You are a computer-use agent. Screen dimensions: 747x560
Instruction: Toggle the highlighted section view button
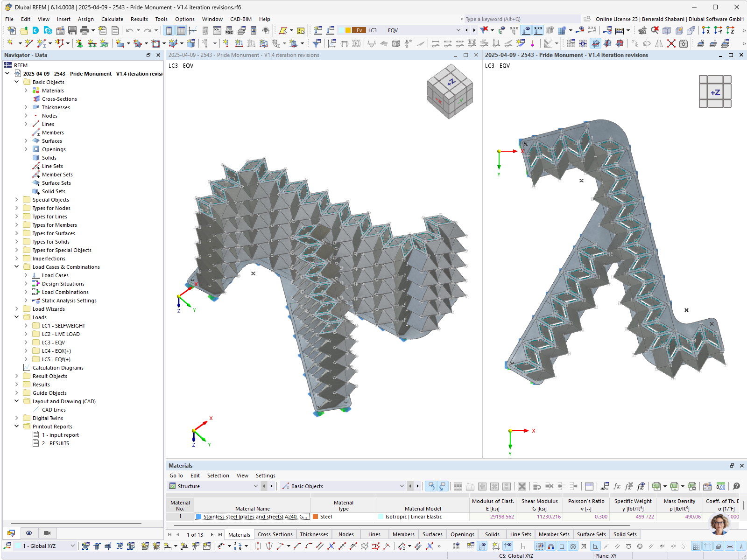(x=595, y=43)
